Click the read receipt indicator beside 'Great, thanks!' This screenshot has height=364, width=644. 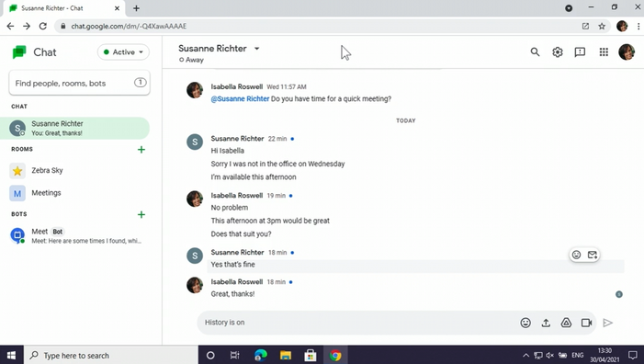coord(619,294)
